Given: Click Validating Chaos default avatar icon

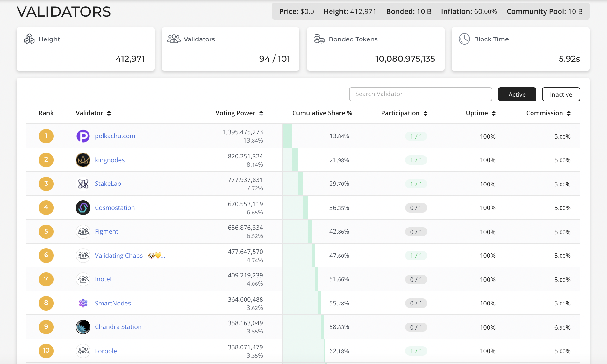Looking at the screenshot, I should pos(83,255).
